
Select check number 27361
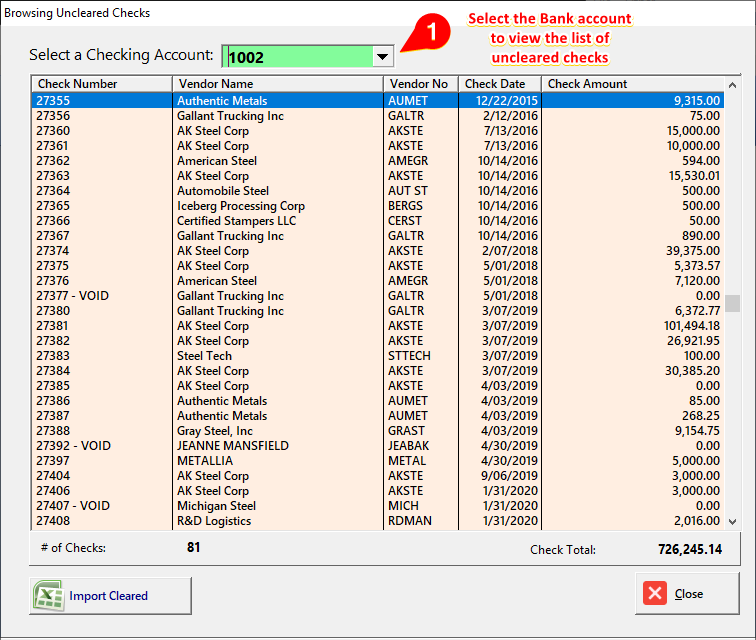pos(52,146)
